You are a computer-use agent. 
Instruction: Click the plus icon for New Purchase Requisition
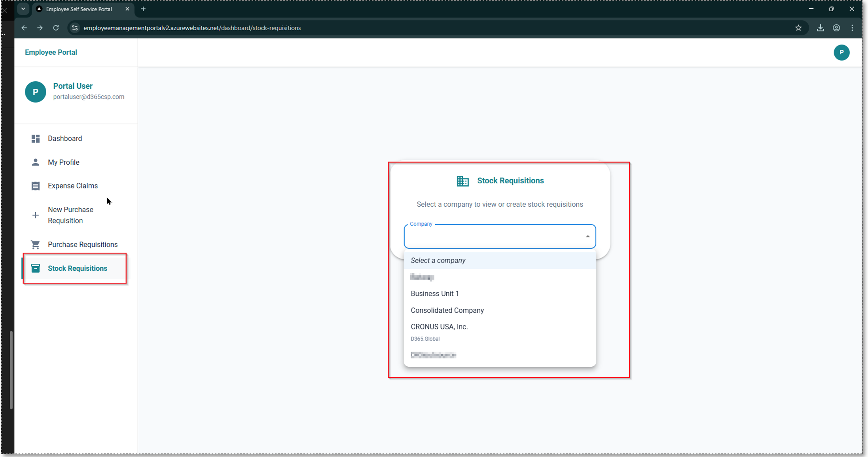coord(35,215)
